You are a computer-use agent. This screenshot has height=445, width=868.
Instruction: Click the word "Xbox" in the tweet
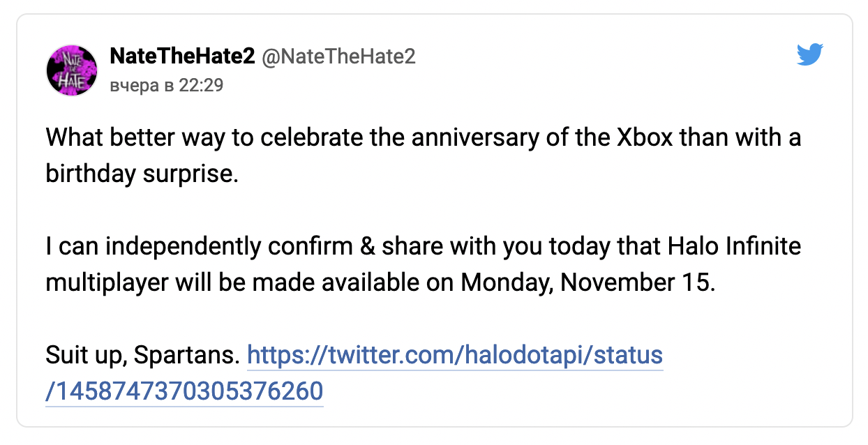[645, 137]
